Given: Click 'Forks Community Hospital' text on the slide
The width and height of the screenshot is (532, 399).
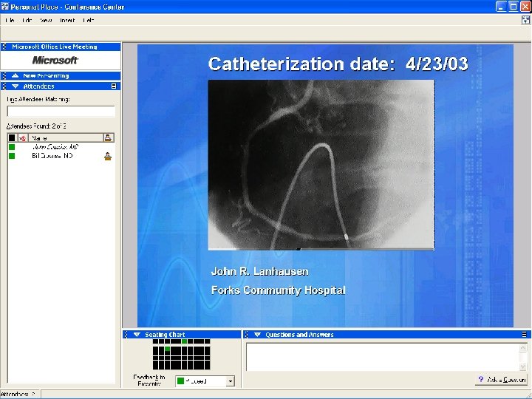Looking at the screenshot, I should click(x=279, y=290).
